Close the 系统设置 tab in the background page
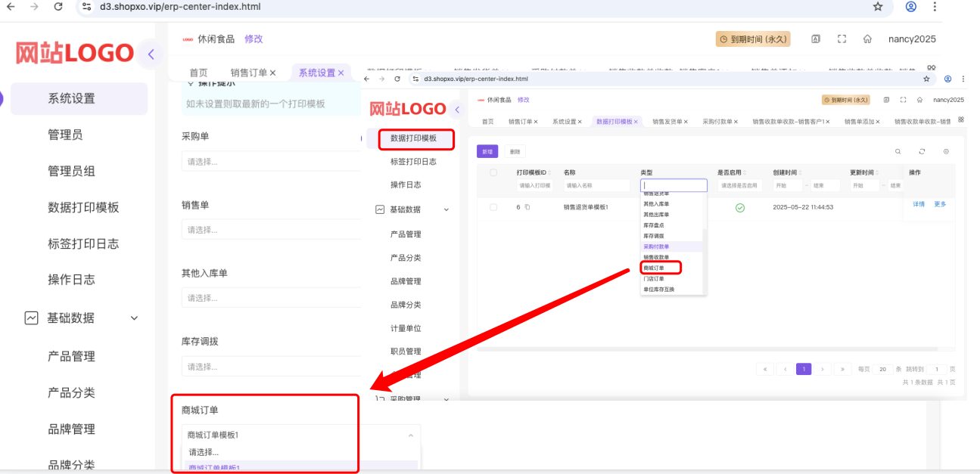The image size is (980, 474). click(x=341, y=73)
